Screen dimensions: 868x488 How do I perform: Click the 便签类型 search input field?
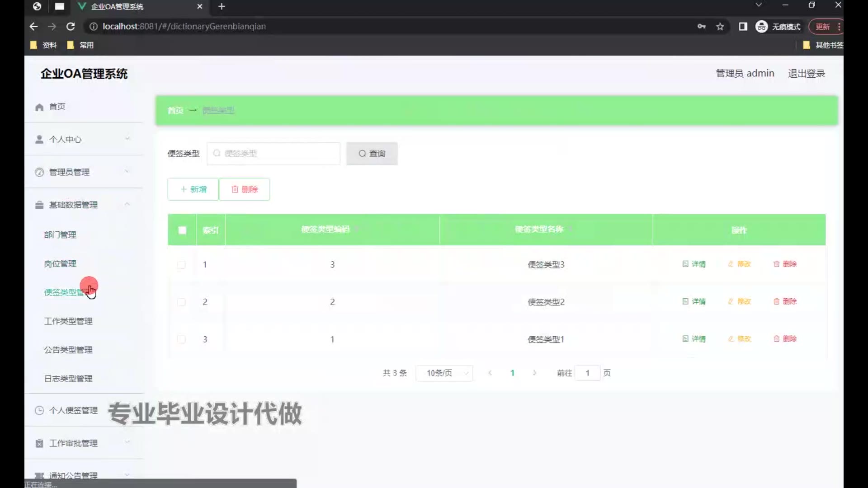click(274, 154)
